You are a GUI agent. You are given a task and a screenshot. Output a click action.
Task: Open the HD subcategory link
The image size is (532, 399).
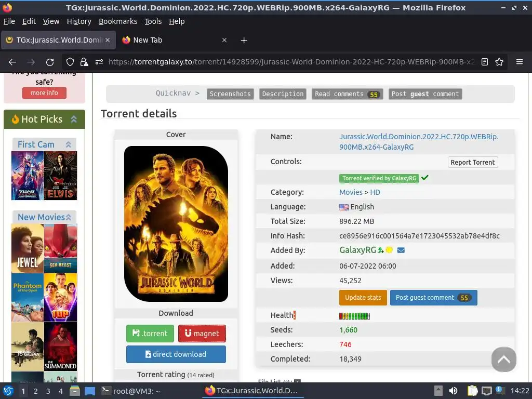click(375, 192)
